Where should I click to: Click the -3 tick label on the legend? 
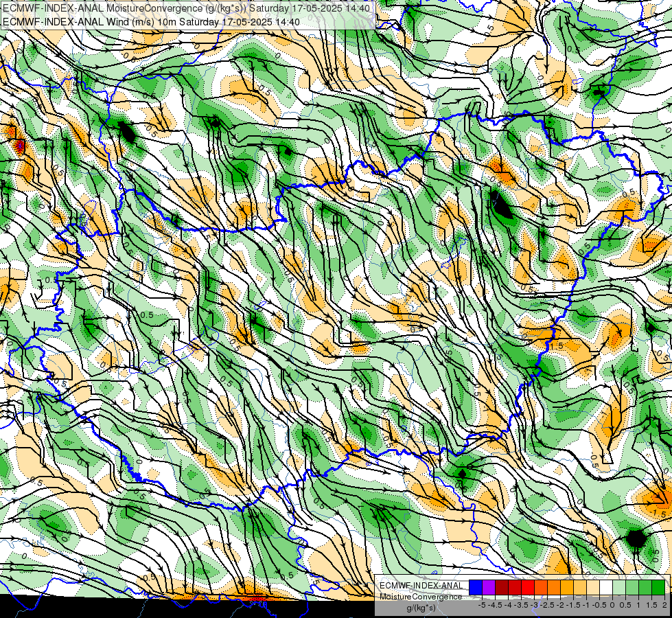point(534,605)
